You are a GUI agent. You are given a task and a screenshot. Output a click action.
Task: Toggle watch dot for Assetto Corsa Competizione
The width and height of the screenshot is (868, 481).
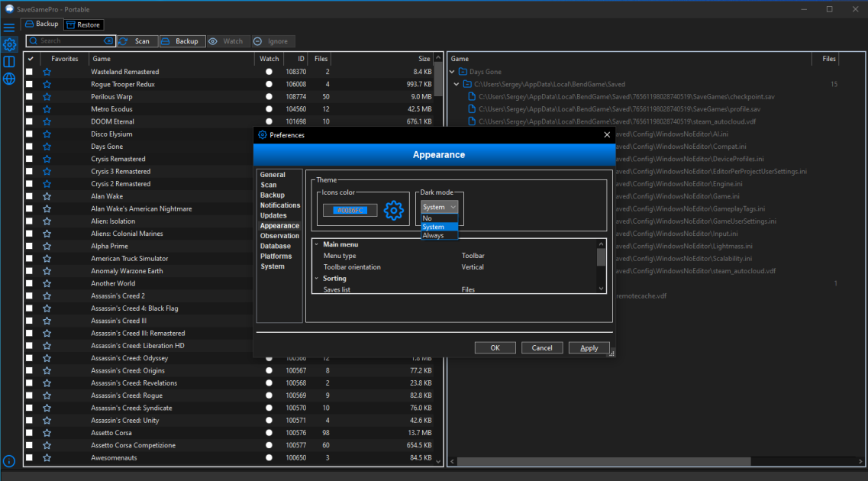269,445
